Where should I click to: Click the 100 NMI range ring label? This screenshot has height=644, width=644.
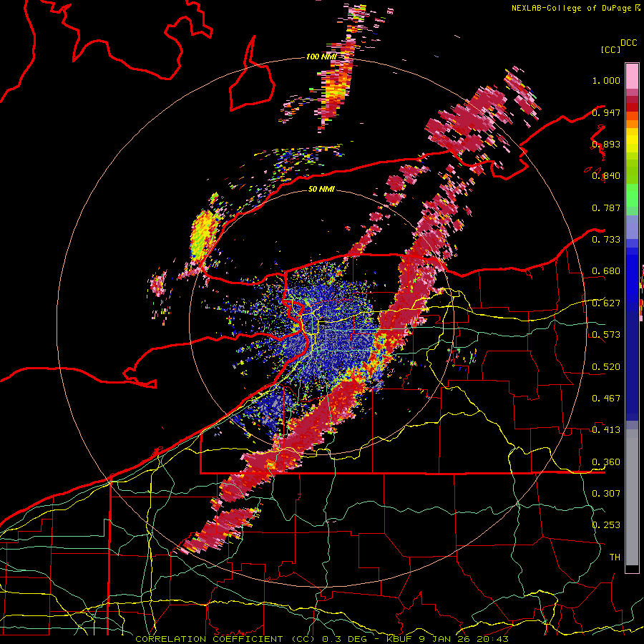click(x=321, y=57)
